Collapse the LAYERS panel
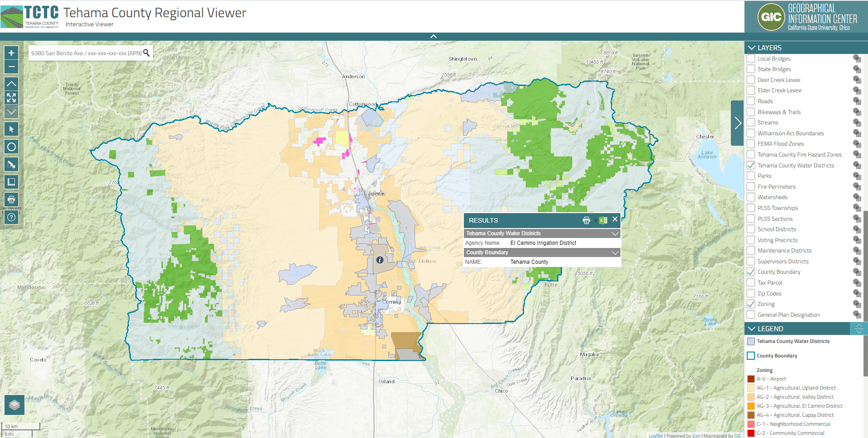This screenshot has height=438, width=868. (x=752, y=48)
